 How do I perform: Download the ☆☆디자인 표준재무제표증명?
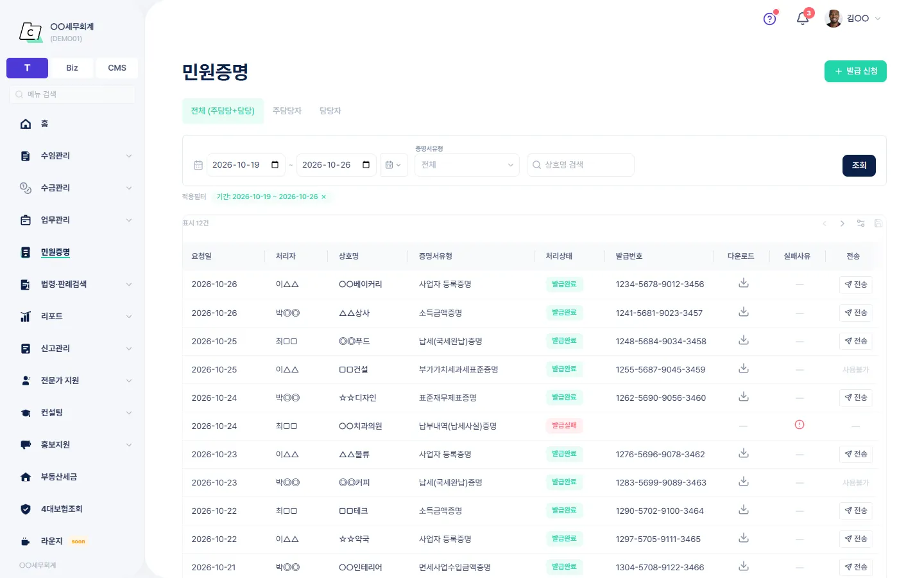(x=744, y=396)
